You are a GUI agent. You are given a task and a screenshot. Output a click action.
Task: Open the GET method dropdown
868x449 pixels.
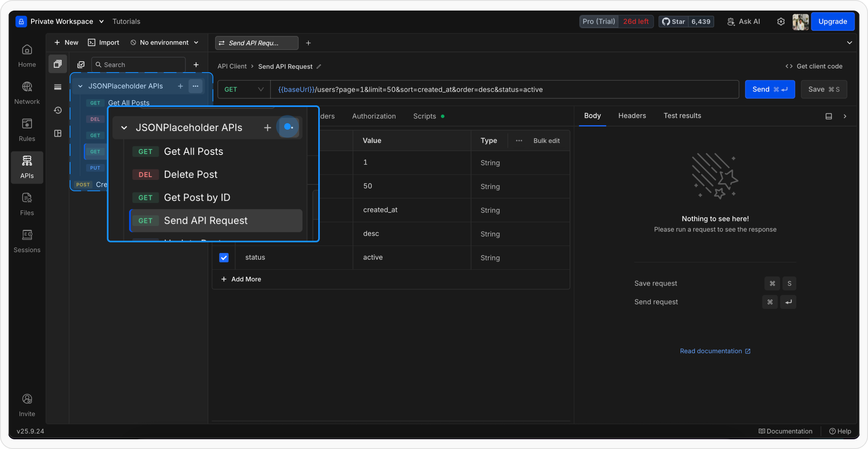click(243, 89)
